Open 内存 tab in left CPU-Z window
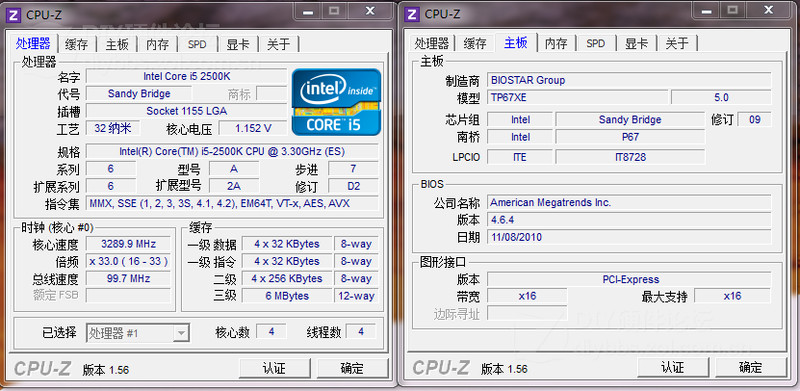This screenshot has width=800, height=391. (x=157, y=44)
